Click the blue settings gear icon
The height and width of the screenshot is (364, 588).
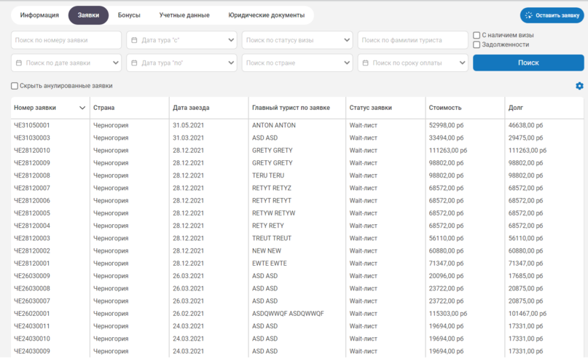579,86
